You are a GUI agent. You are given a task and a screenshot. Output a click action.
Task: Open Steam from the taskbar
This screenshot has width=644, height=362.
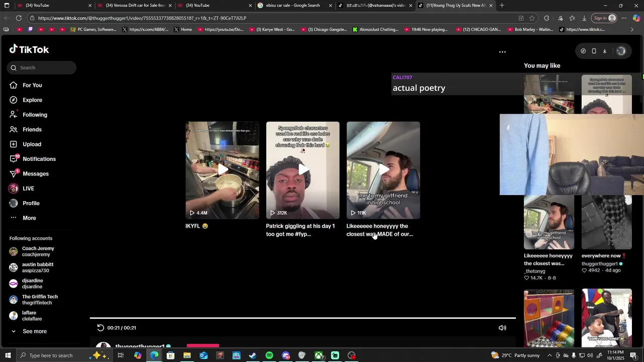coord(253,355)
